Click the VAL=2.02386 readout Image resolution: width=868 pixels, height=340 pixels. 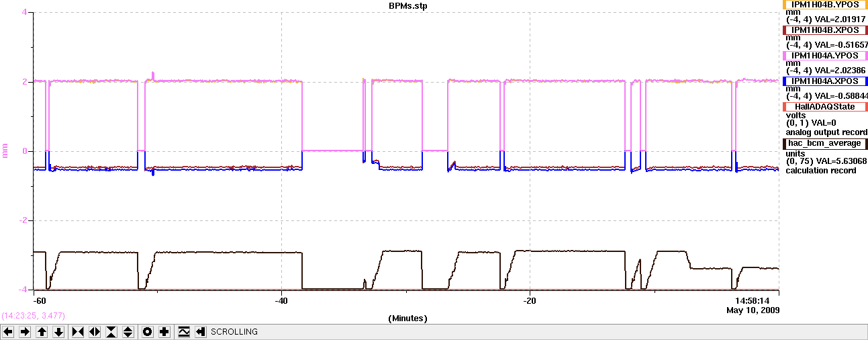pyautogui.click(x=838, y=70)
